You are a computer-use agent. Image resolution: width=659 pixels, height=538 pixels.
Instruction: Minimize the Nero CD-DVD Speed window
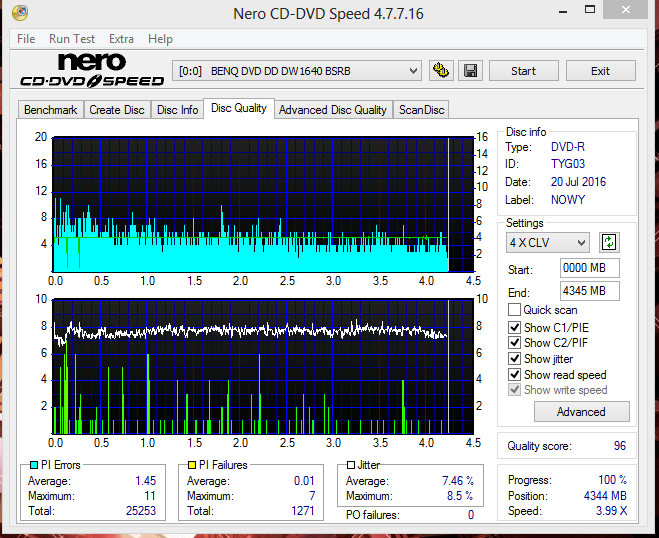point(563,10)
